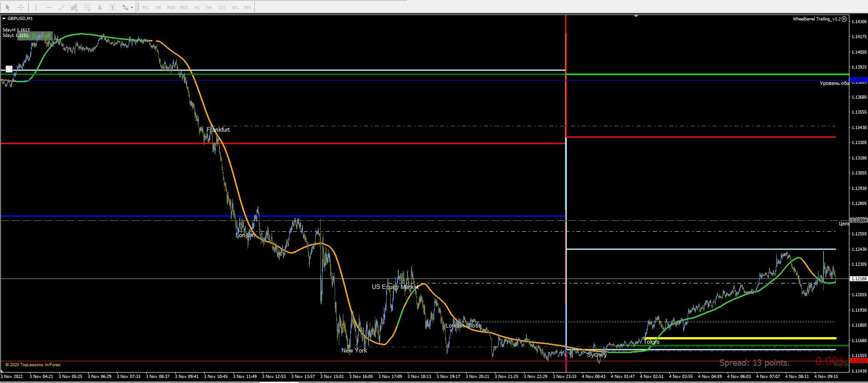The width and height of the screenshot is (868, 383).
Task: Pick the equidistant channel tool
Action: click(74, 7)
